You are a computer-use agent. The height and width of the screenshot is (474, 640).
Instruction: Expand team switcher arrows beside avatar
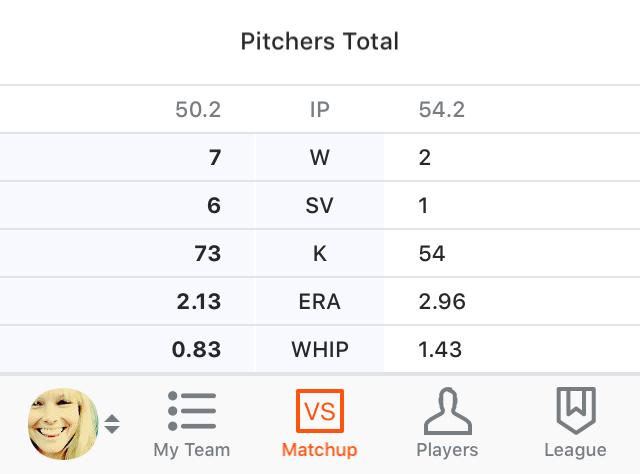[x=112, y=424]
